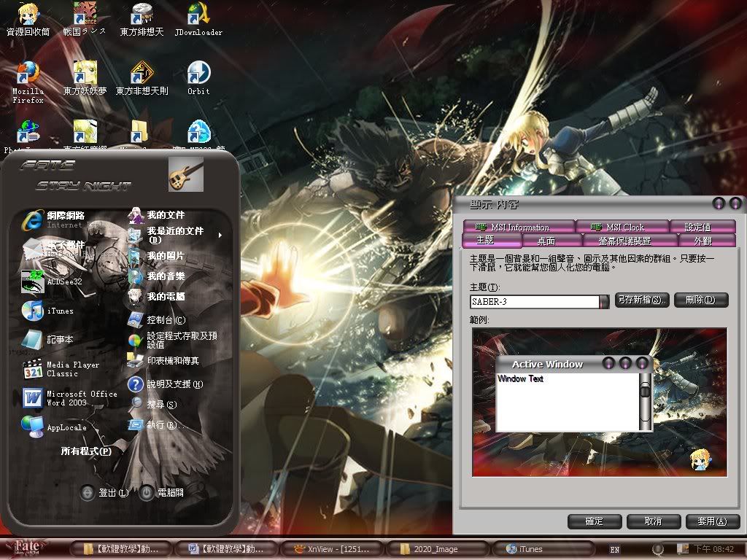Image resolution: width=747 pixels, height=560 pixels.
Task: Open 記事本 (Notepad) in the Start menu
Action: tap(47, 340)
